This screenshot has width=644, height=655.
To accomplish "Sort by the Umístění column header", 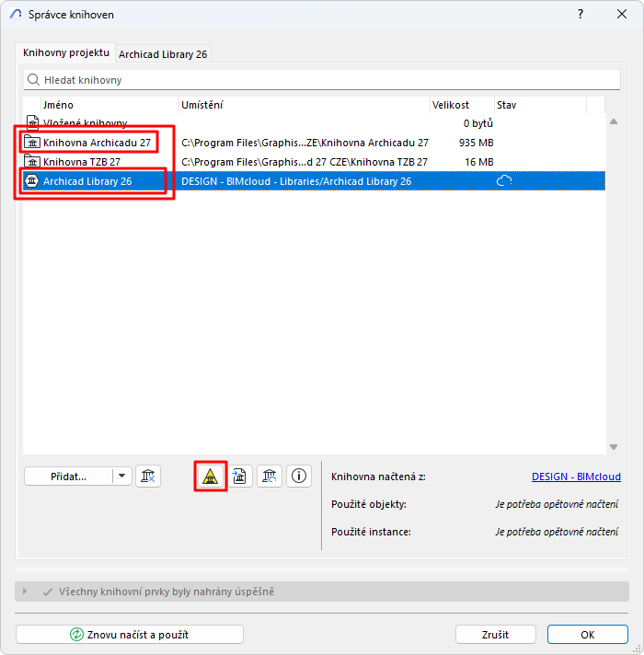I will tap(305, 105).
